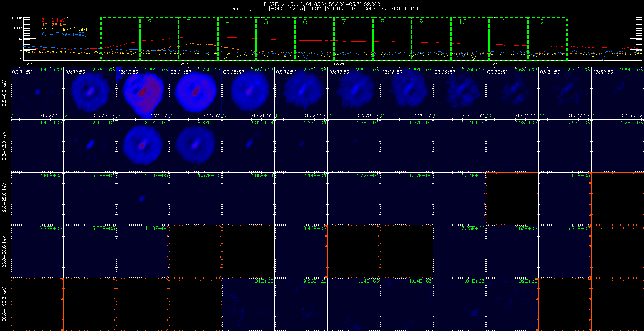This screenshot has height=331, width=644.
Task: Click the 'Detectors= 001111111' header text
Action: (x=391, y=9)
